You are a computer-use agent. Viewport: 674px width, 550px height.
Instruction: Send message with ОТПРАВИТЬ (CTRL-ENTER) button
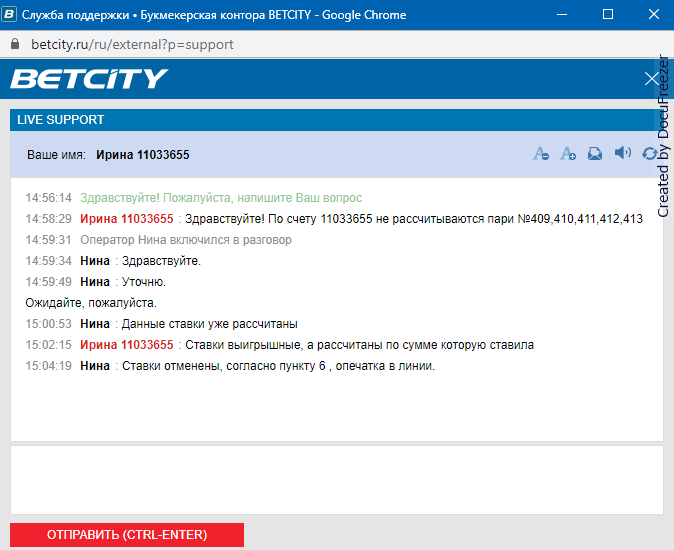pos(127,535)
